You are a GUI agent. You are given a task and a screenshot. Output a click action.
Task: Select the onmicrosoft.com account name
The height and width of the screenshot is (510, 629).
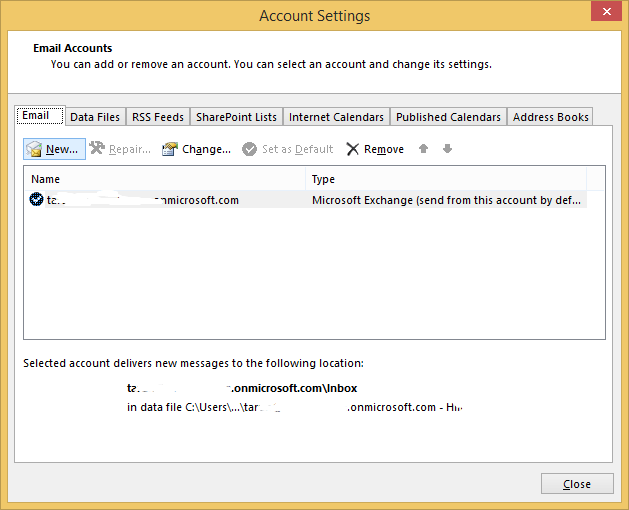point(143,200)
